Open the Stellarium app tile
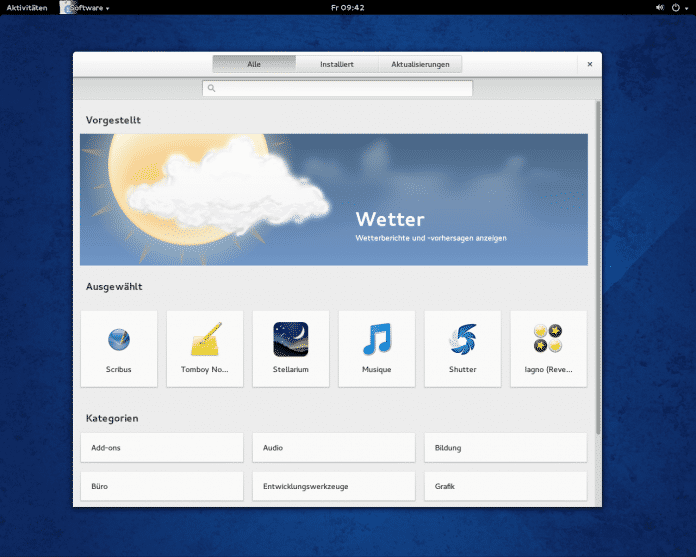 tap(290, 348)
